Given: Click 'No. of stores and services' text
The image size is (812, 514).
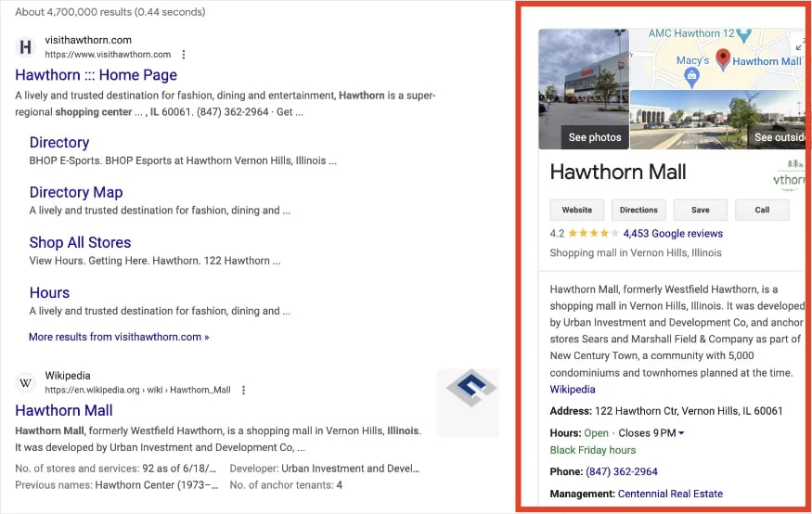Looking at the screenshot, I should click(x=115, y=469).
